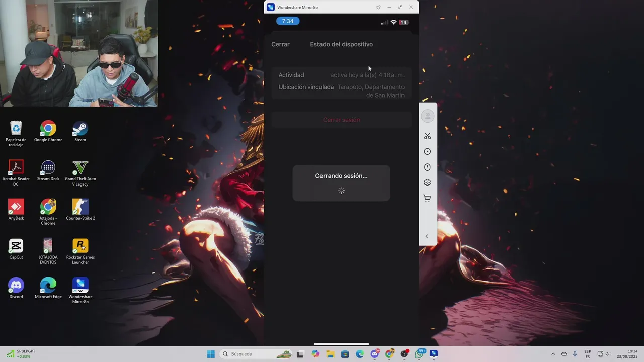Select the Acrobat Reader DC desktop icon
The height and width of the screenshot is (362, 644).
click(x=16, y=173)
